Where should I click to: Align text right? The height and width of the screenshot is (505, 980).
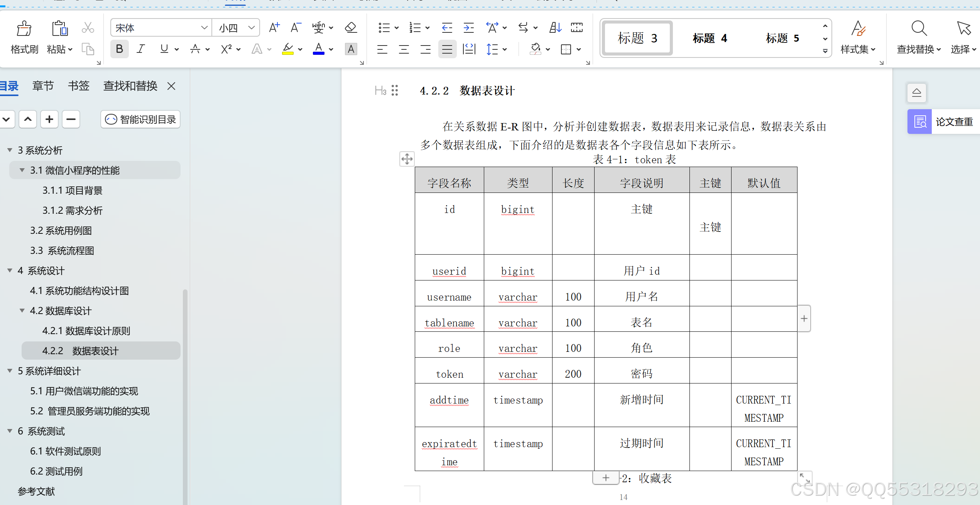coord(426,49)
